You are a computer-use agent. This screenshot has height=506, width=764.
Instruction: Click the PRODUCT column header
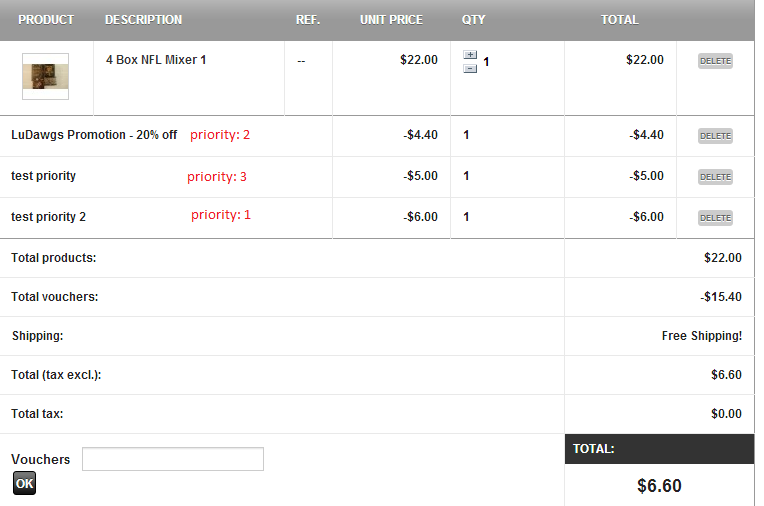[46, 20]
